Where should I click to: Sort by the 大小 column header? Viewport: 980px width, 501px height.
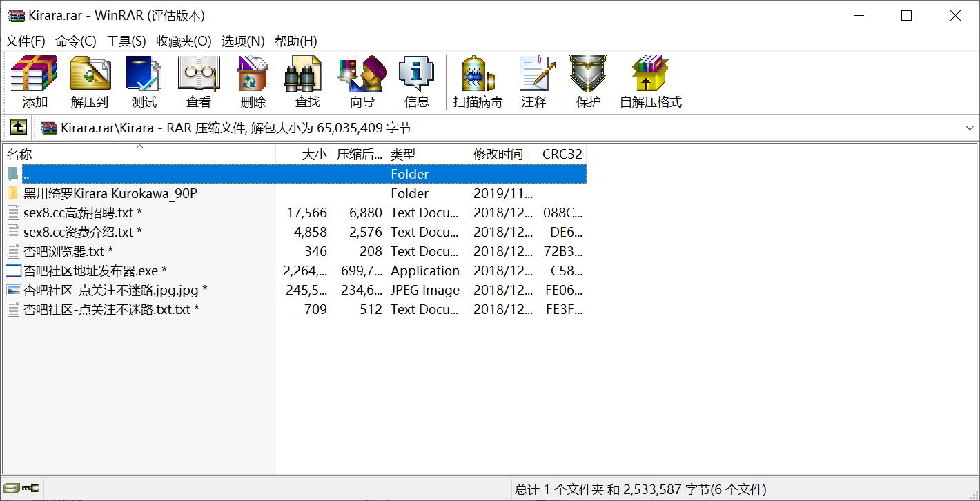pyautogui.click(x=304, y=154)
